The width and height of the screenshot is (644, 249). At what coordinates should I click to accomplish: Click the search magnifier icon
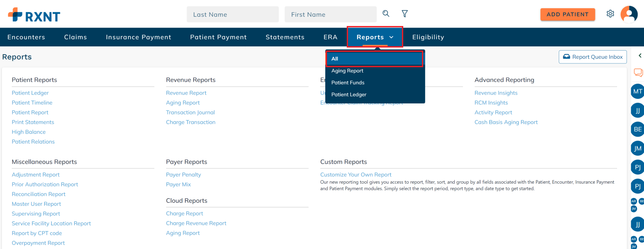[386, 14]
